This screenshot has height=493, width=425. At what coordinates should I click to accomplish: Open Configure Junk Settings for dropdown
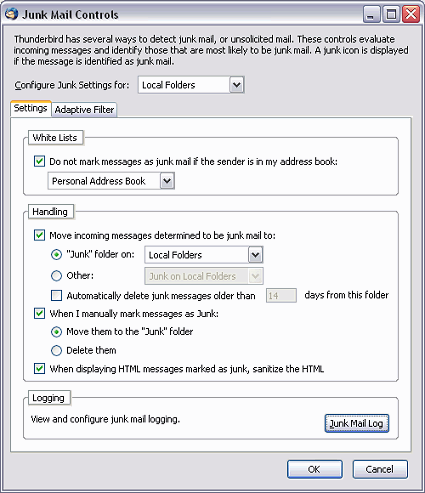(191, 85)
